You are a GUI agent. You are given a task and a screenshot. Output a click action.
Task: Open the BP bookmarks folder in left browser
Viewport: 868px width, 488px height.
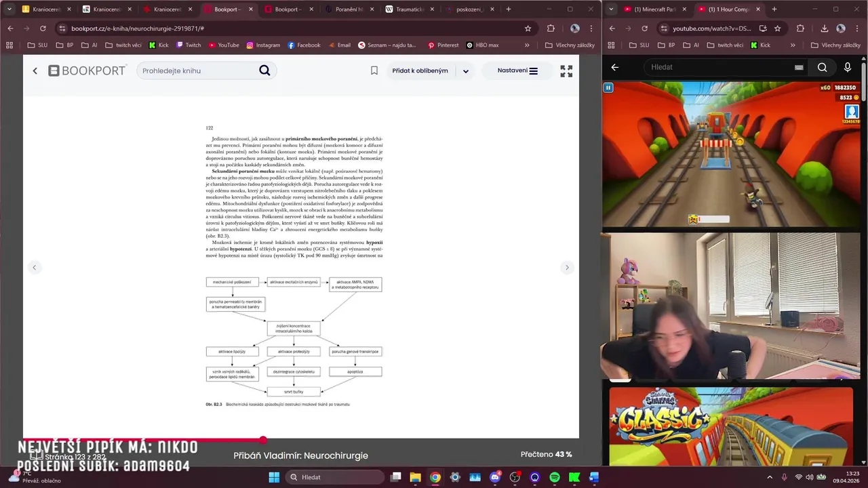coord(65,45)
